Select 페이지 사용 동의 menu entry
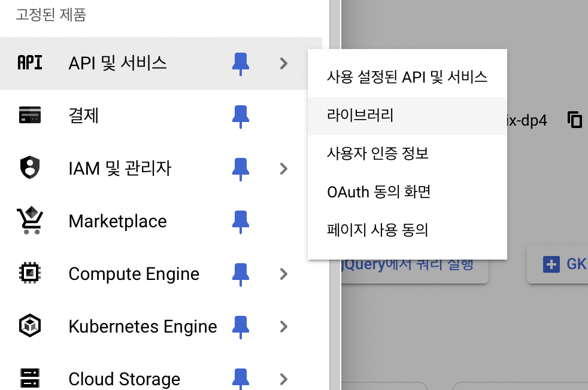 click(407, 230)
